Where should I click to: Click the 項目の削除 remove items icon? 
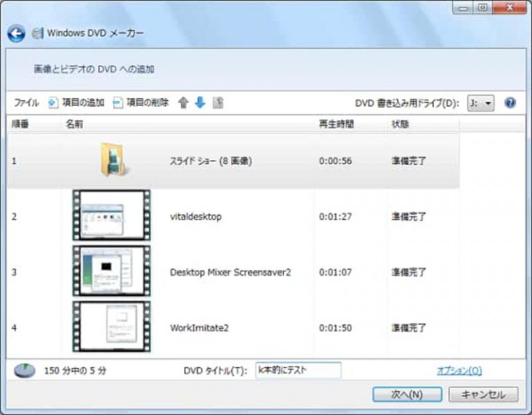click(x=118, y=103)
